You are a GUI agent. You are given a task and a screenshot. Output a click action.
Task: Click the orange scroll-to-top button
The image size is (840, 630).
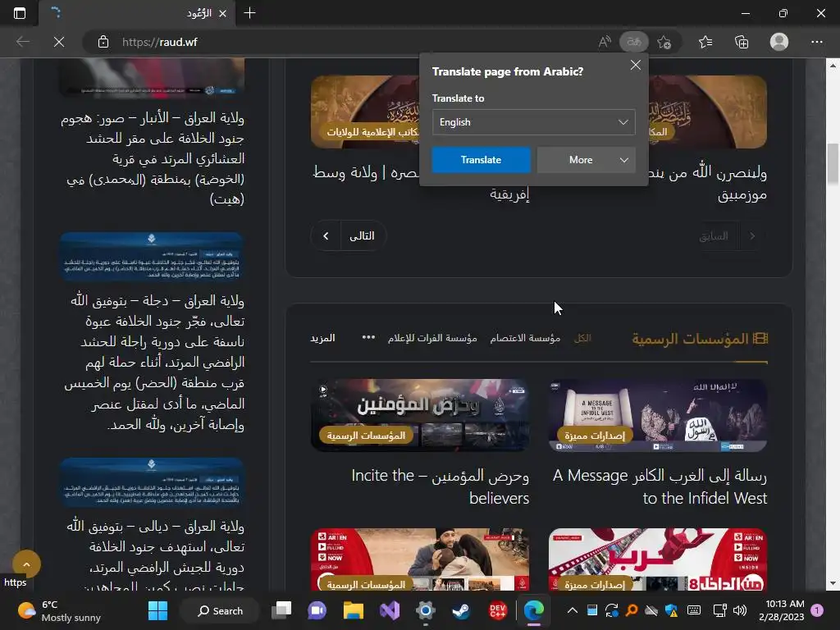(x=26, y=564)
